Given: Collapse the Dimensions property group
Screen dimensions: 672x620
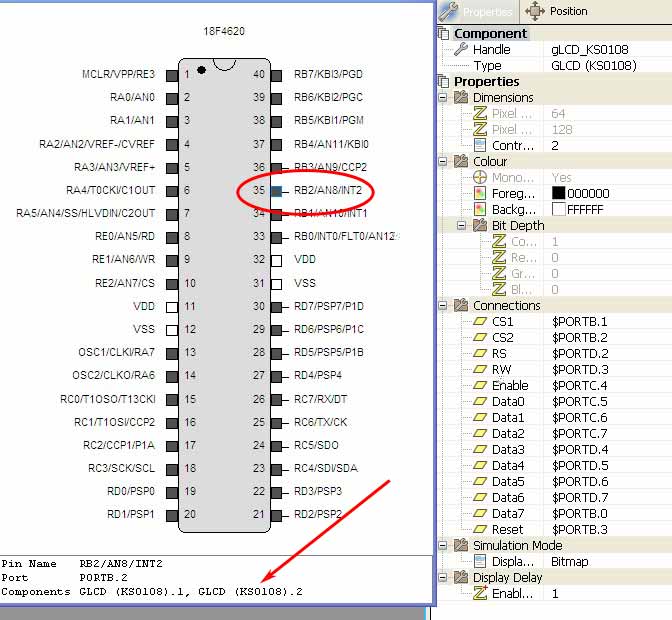Looking at the screenshot, I should [x=443, y=98].
